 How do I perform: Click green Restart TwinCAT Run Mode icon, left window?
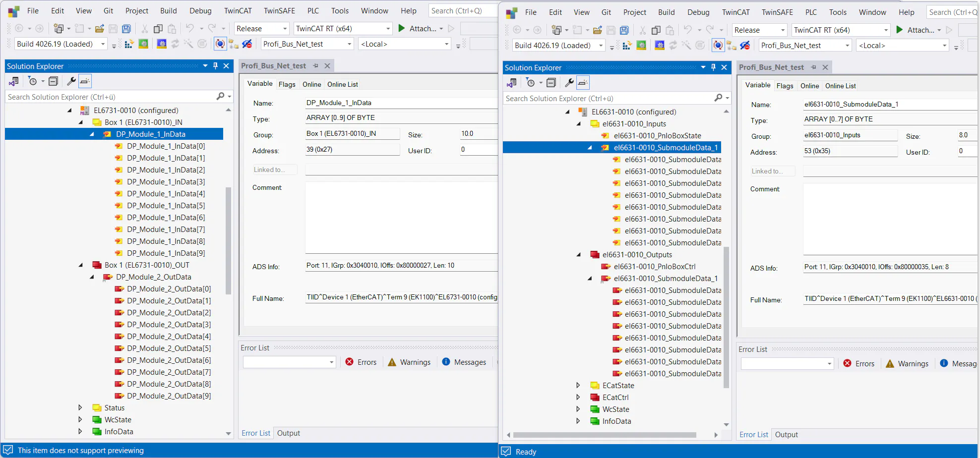(143, 44)
